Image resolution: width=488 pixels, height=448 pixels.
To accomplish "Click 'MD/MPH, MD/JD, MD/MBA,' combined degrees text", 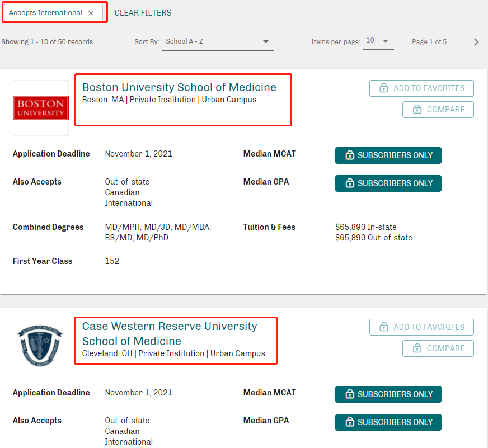I will [158, 227].
